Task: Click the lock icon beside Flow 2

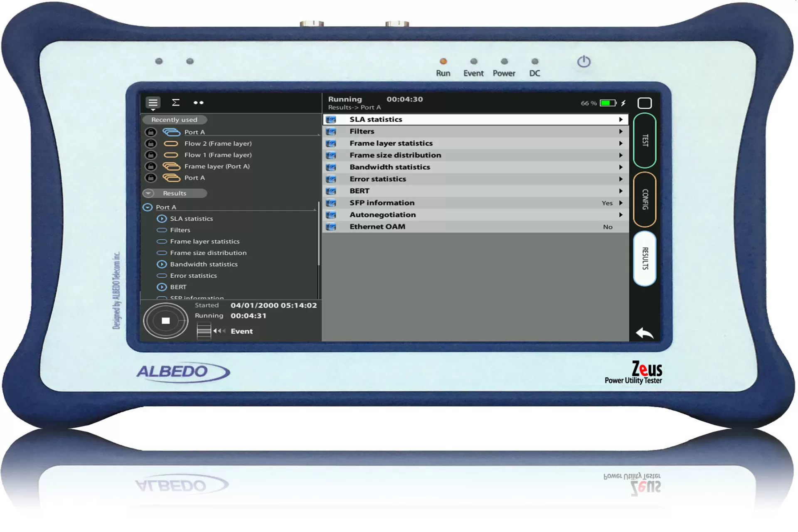Action: 150,143
